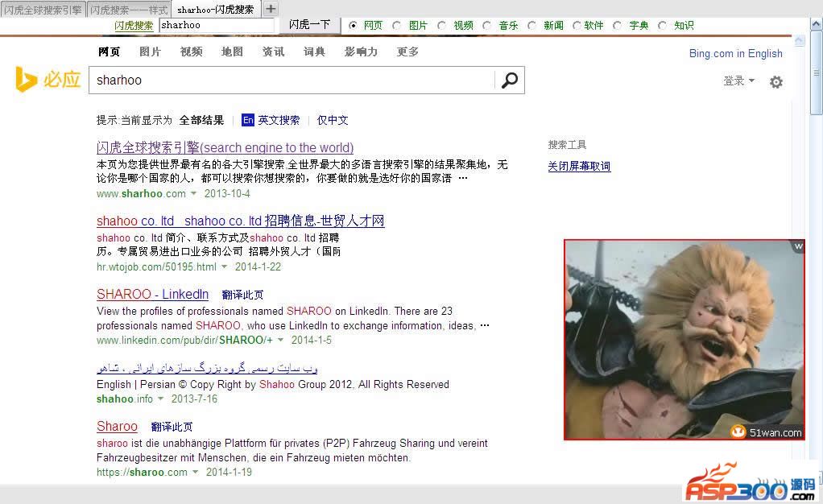Viewport: 823px width, 504px height.
Task: Open the 更多 navigation item
Action: coord(407,52)
